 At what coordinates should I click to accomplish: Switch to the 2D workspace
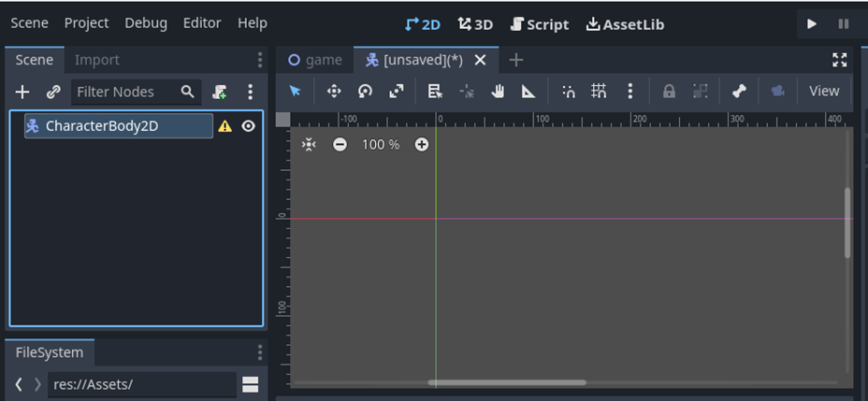[423, 24]
